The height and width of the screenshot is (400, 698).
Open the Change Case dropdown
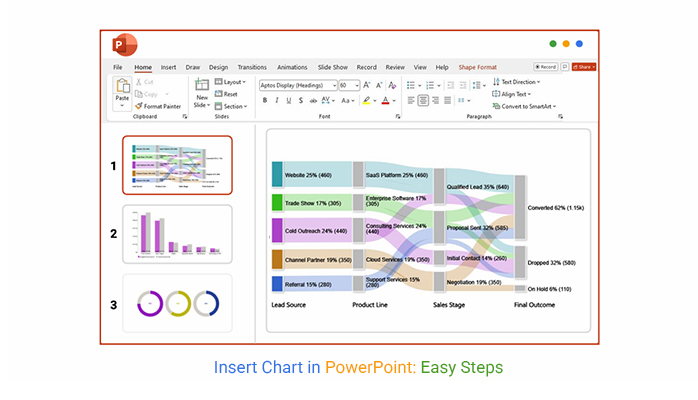tap(348, 101)
